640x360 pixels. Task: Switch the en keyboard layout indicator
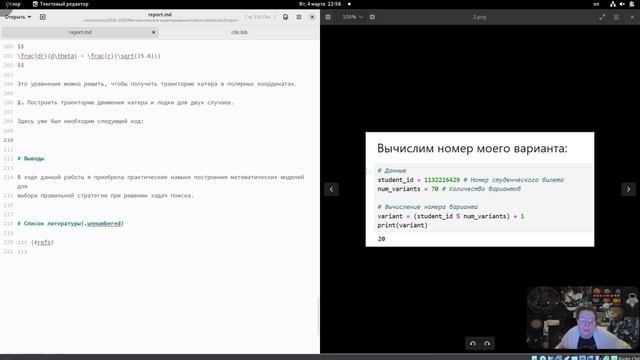(596, 4)
